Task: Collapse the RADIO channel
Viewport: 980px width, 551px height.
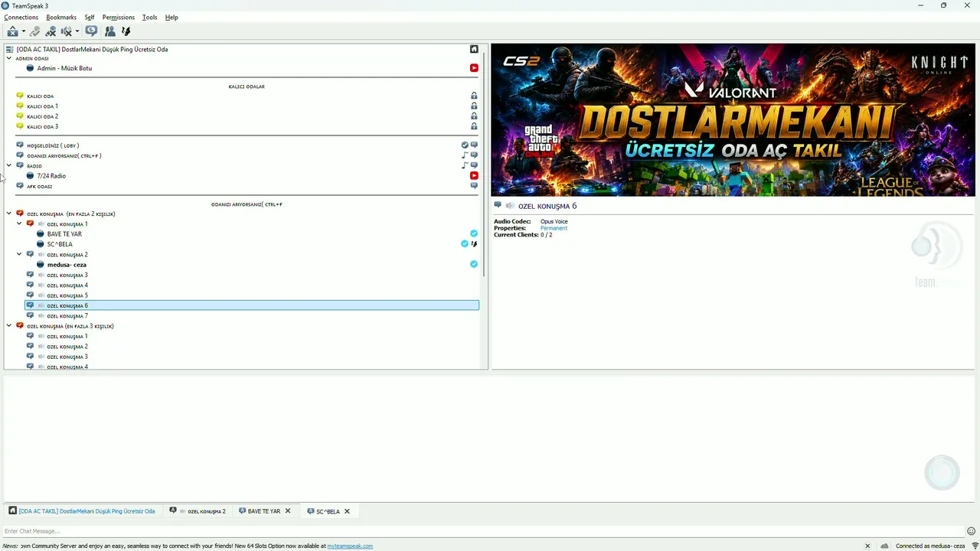Action: click(x=9, y=165)
